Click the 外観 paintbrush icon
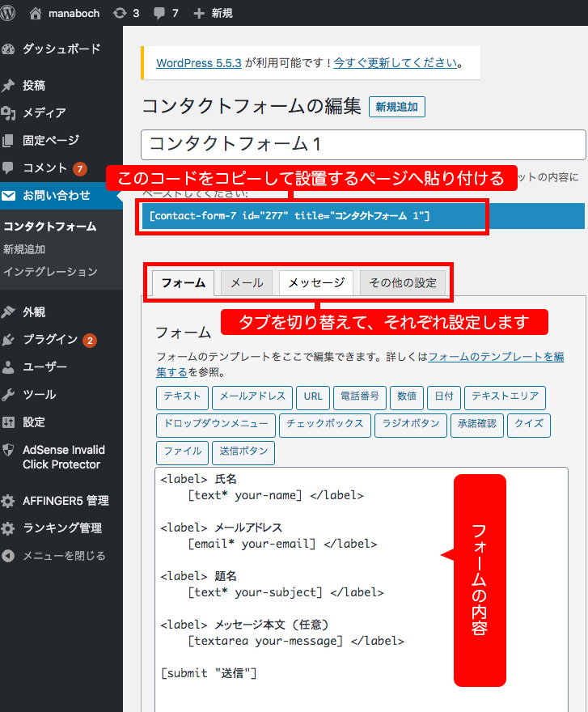 [8, 312]
